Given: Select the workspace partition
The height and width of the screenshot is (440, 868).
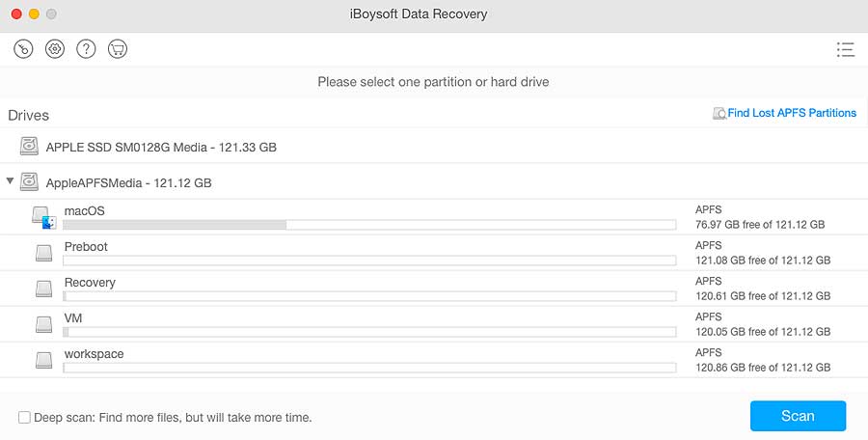Looking at the screenshot, I should click(434, 360).
